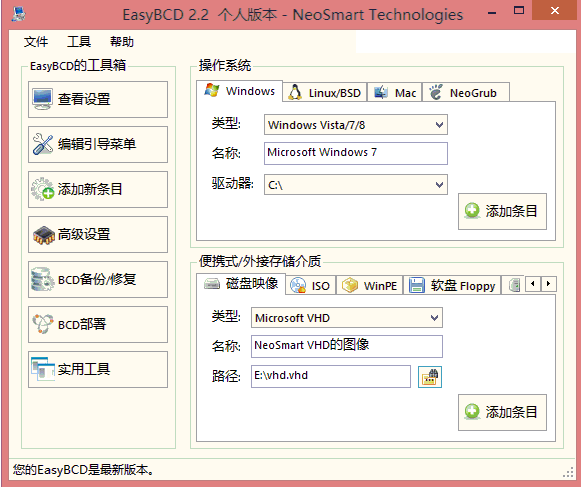This screenshot has width=581, height=487.
Task: Open BCD备份/修复 via its database icon
Action: tap(42, 279)
